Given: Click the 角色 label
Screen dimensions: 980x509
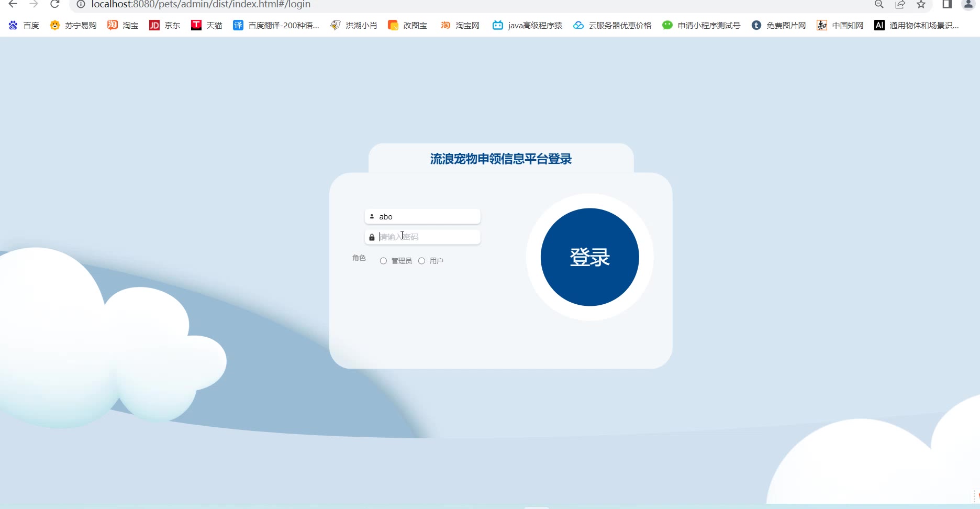Looking at the screenshot, I should coord(359,258).
